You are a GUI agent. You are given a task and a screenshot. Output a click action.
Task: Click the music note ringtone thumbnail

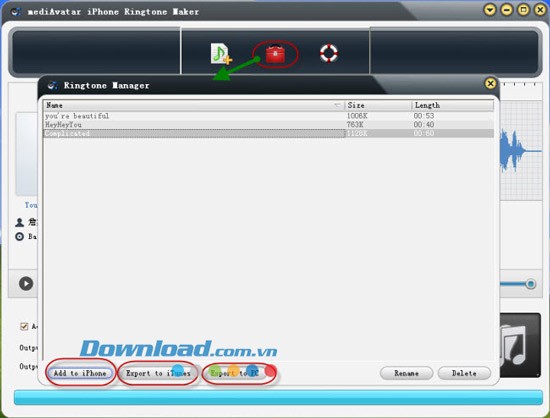[520, 345]
